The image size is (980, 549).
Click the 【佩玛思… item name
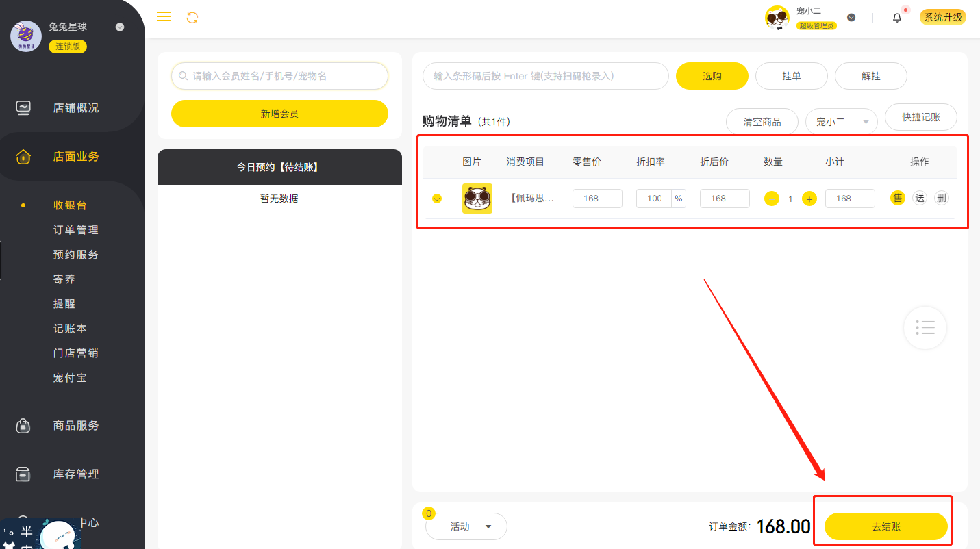(x=531, y=199)
